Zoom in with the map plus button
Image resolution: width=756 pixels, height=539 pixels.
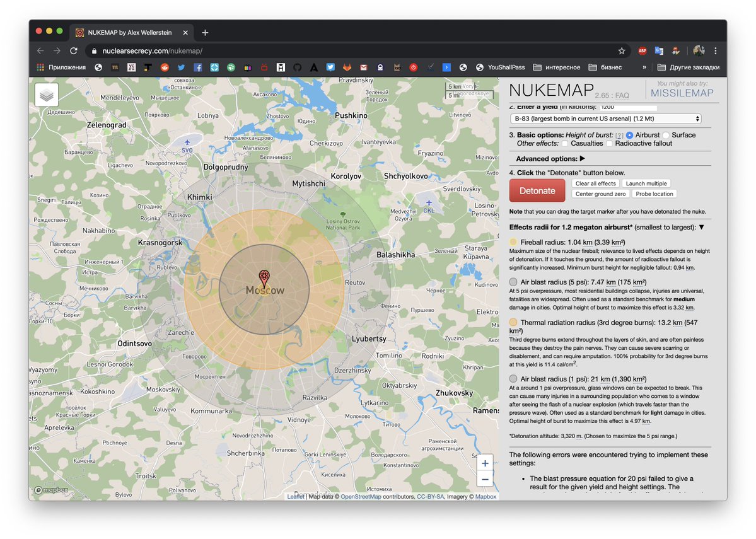[485, 463]
